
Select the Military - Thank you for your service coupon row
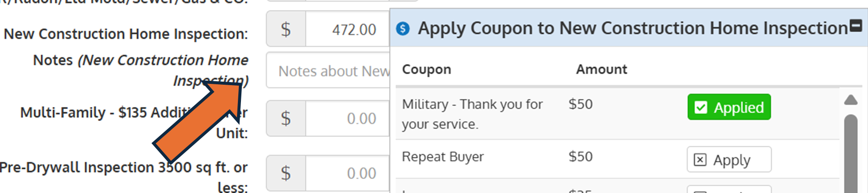tap(472, 114)
